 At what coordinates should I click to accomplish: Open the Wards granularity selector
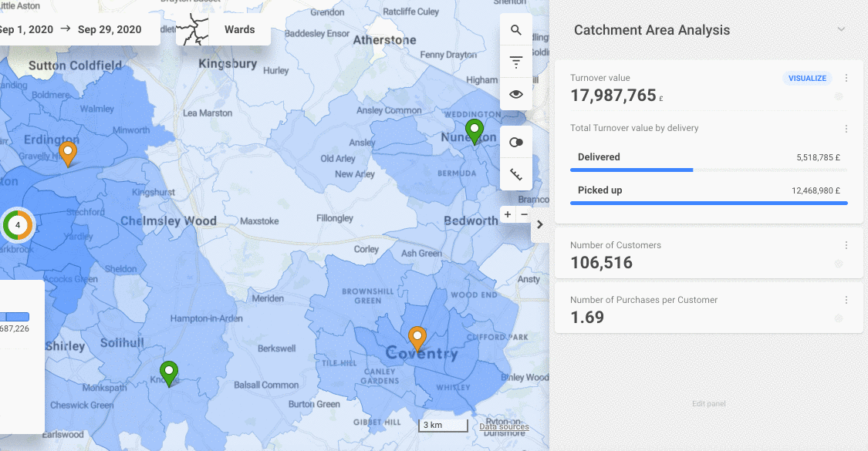coord(223,29)
